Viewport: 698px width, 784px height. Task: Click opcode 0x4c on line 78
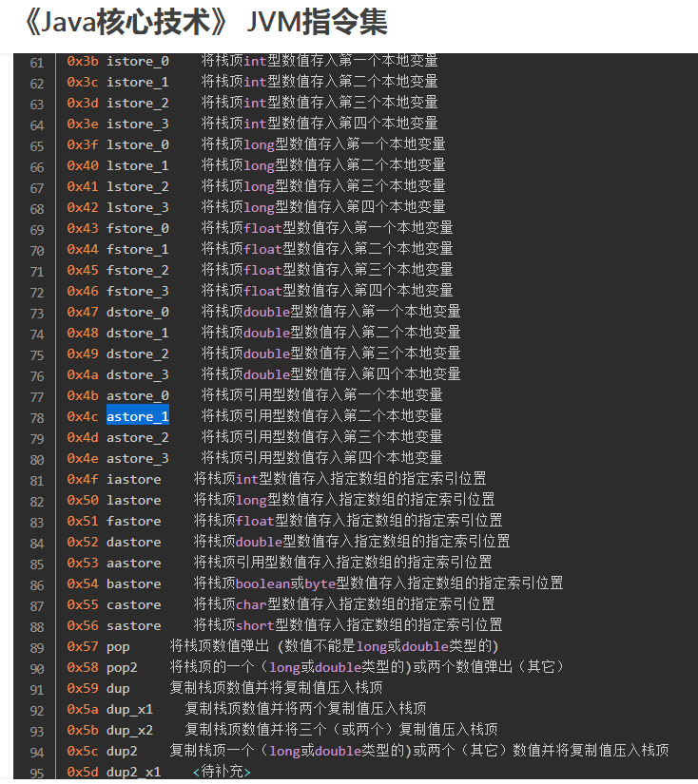pos(83,417)
